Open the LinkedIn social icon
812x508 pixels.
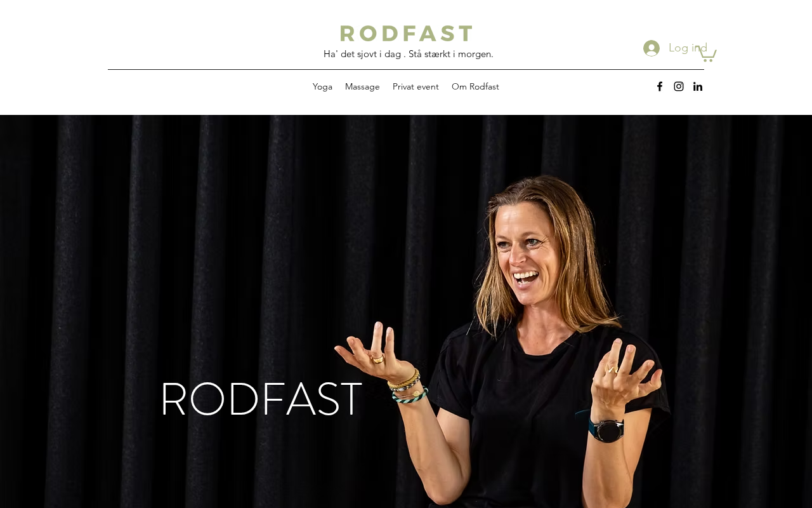698,86
